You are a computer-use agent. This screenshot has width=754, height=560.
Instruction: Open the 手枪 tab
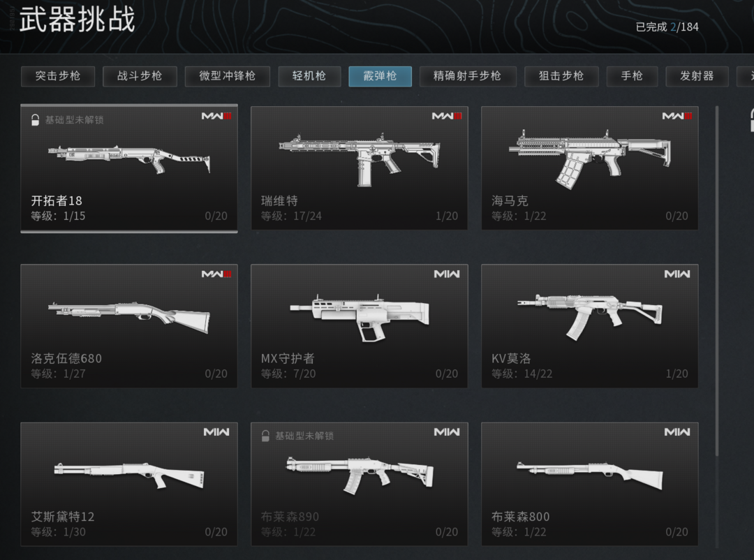(632, 76)
